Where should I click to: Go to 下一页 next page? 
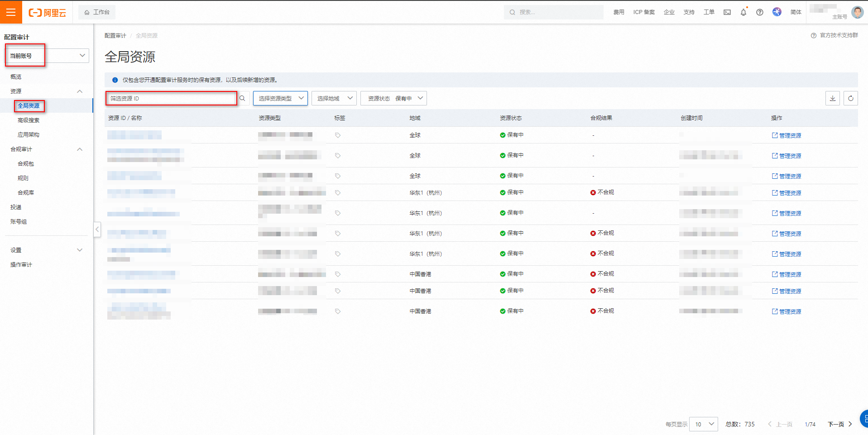click(840, 424)
